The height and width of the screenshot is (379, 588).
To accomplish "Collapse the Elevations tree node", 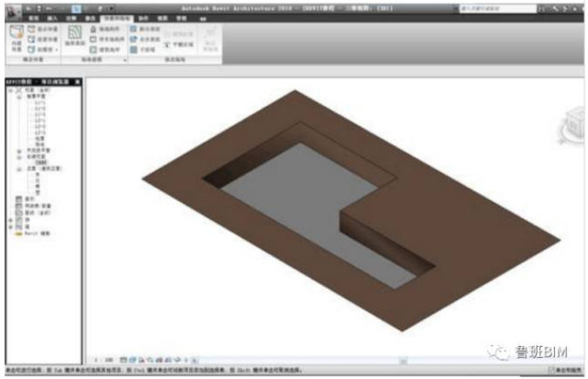I will [19, 169].
